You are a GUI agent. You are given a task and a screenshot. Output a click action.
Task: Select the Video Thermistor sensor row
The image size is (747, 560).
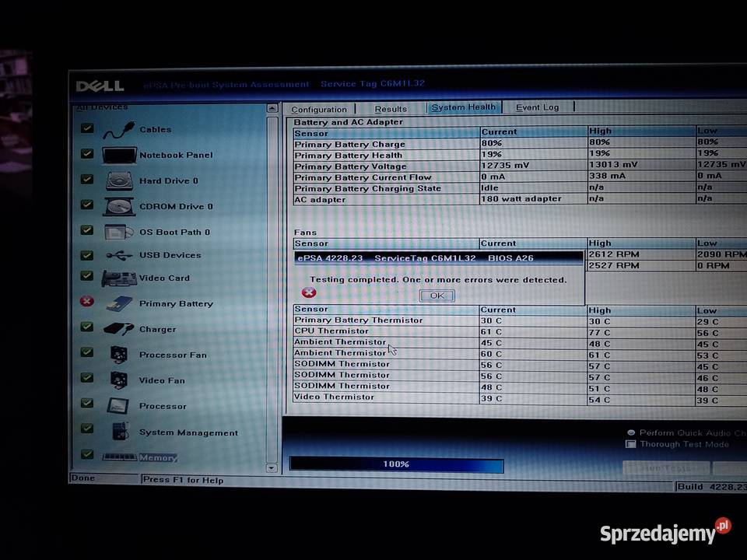point(519,398)
